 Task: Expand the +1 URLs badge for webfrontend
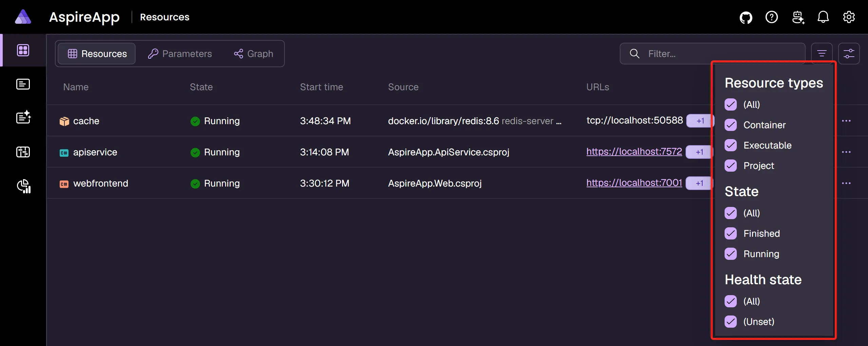699,183
